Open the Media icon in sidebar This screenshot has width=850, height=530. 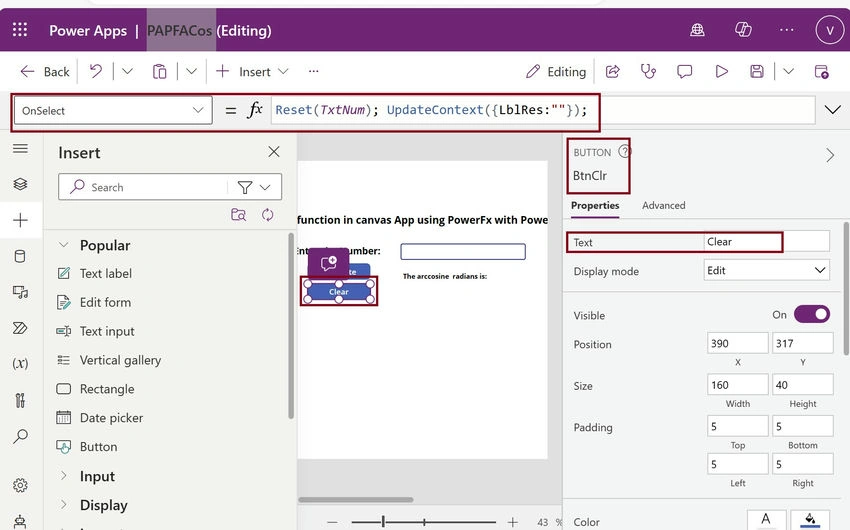(x=20, y=292)
